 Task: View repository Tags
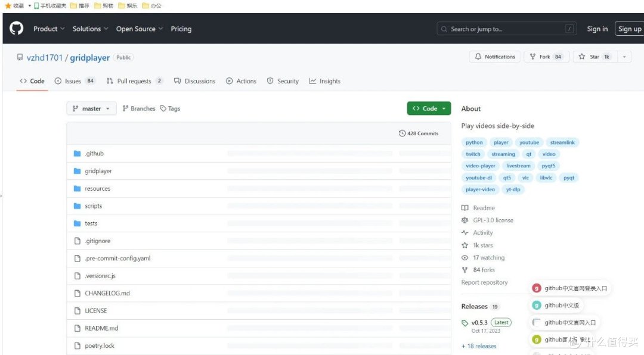coord(170,108)
